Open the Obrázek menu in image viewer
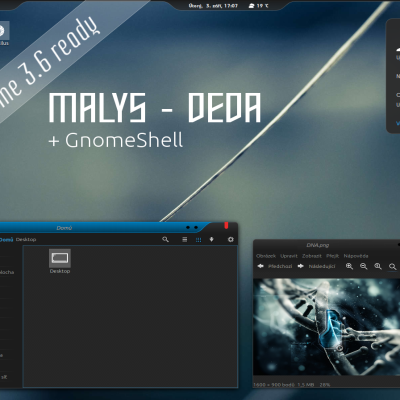 (x=266, y=256)
